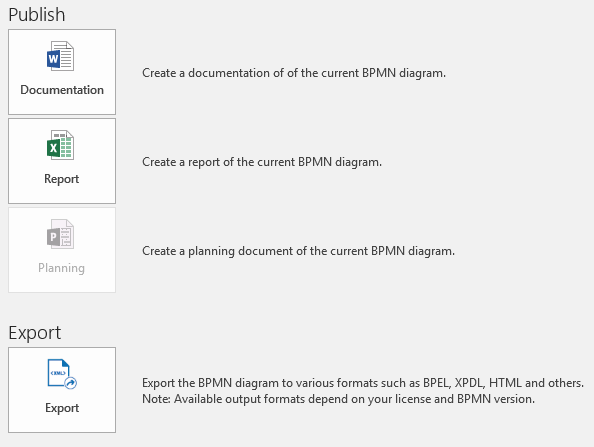Screen dimensions: 594x447
Task: Click the 'Create a documentation' description text
Action: [x=294, y=73]
